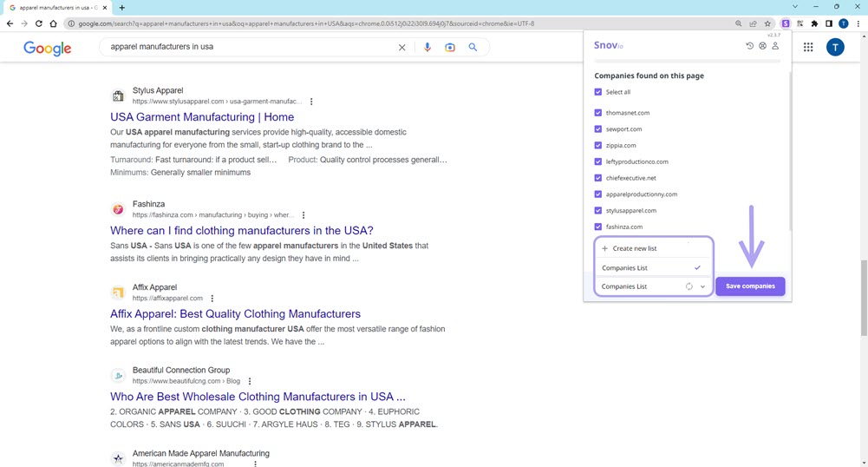The image size is (868, 467).
Task: Open more options for Stylus Apparel result
Action: tap(311, 102)
